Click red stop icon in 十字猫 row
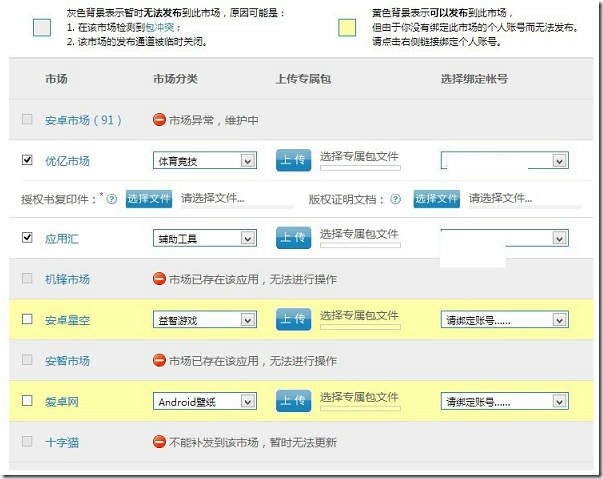 coord(159,442)
